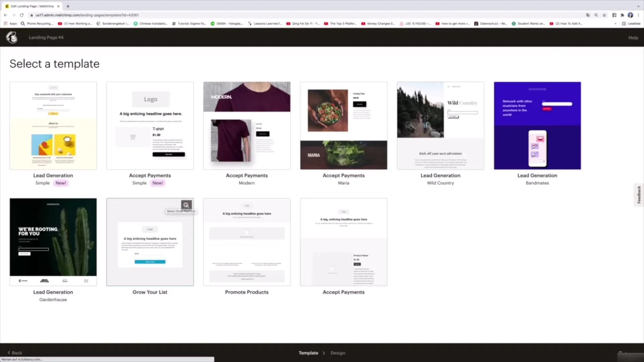The image size is (644, 362).
Task: Close the Edit Landing Page tab
Action: point(58,6)
